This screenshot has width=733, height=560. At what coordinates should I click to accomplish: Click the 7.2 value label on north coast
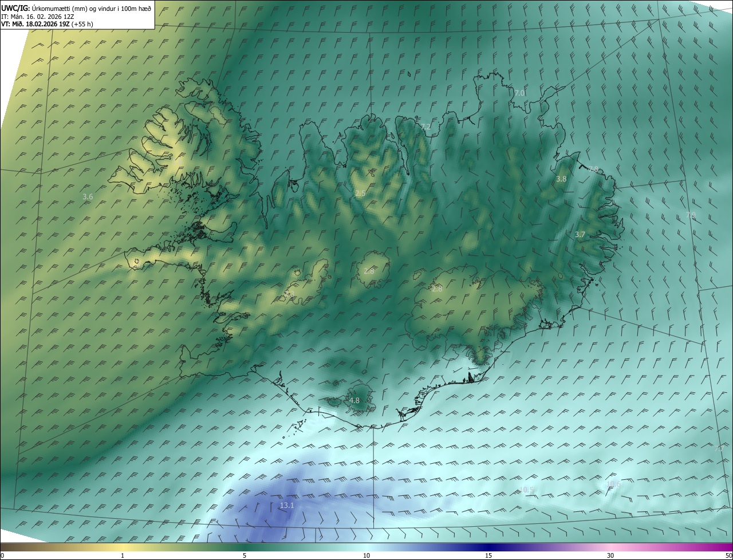(x=425, y=127)
